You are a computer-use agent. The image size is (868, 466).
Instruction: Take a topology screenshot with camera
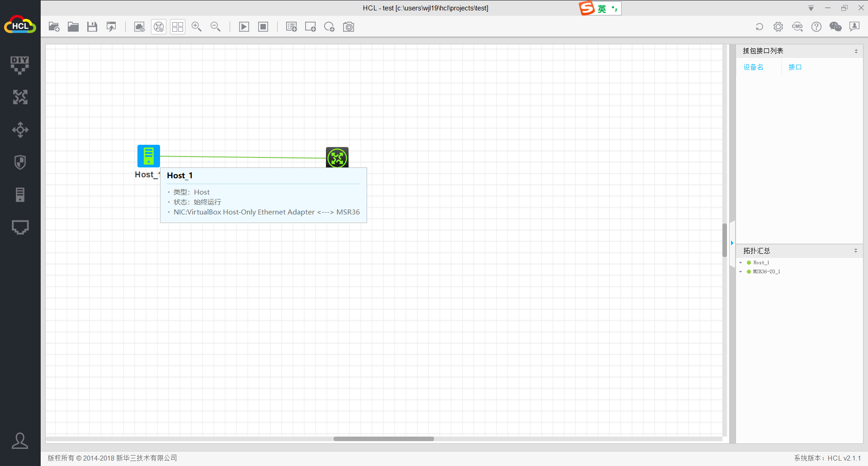(349, 27)
